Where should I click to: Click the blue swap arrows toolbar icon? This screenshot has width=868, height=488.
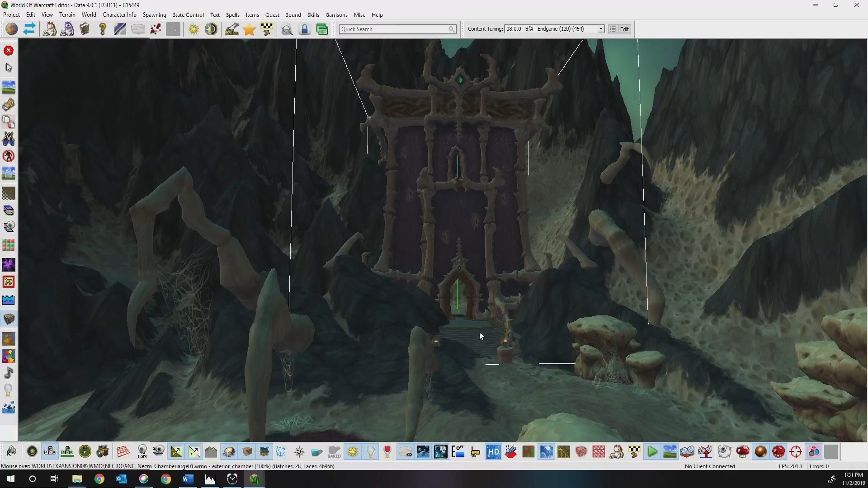(x=29, y=29)
